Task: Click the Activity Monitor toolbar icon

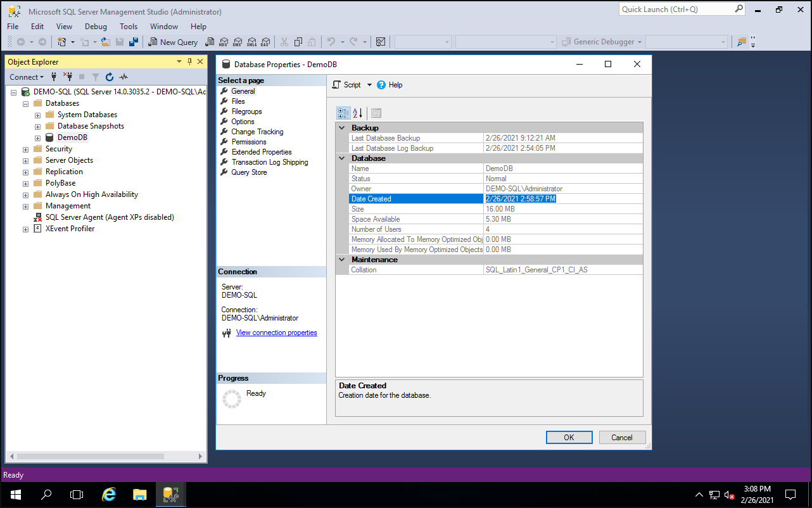Action: pos(381,42)
